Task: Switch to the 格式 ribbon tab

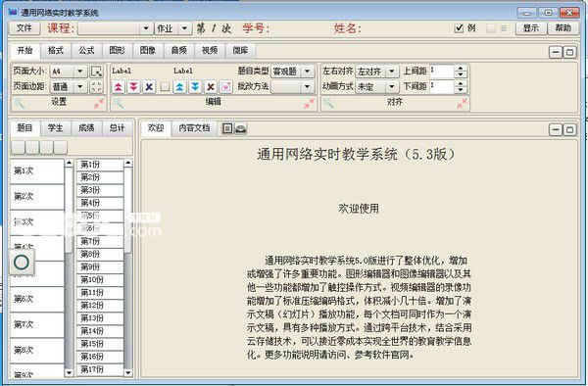Action: 56,51
